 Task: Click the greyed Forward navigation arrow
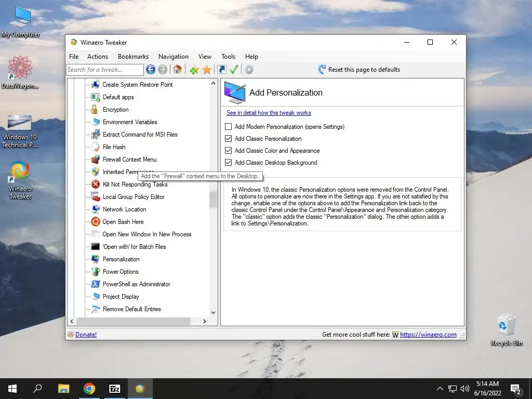[x=163, y=70]
